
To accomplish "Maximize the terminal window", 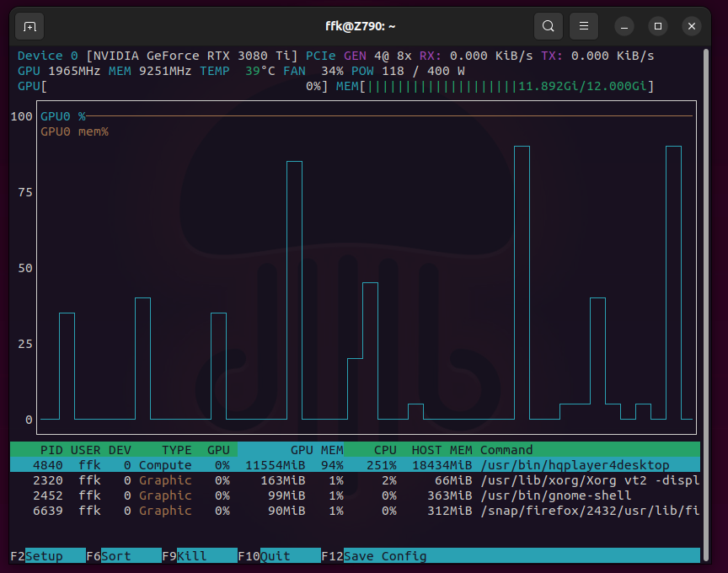I will (x=658, y=26).
